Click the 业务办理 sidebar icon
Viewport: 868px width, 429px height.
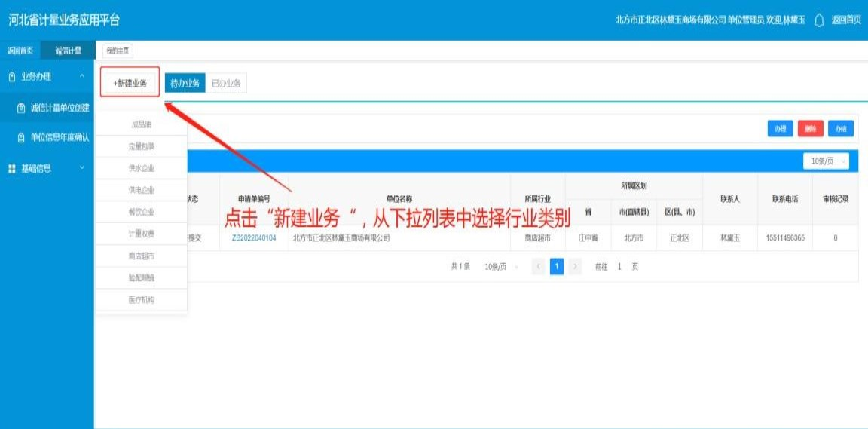(11, 76)
